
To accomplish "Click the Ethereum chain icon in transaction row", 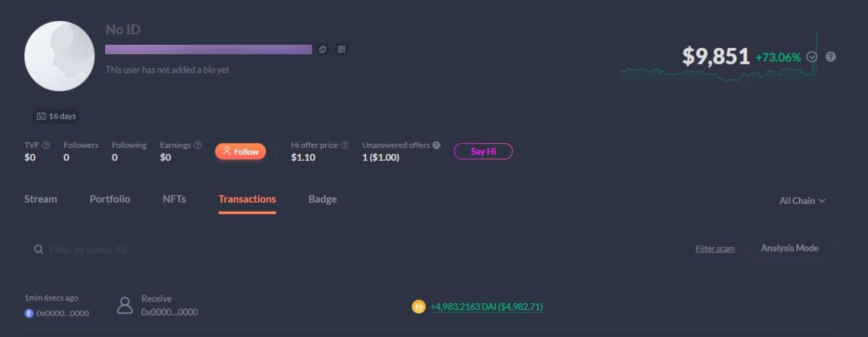I will [x=29, y=313].
